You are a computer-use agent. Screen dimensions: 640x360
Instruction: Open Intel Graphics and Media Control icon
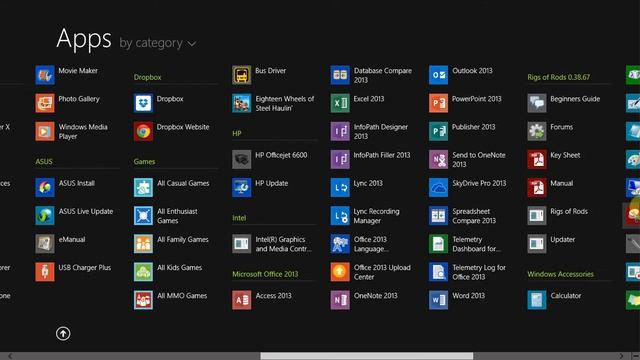click(242, 244)
